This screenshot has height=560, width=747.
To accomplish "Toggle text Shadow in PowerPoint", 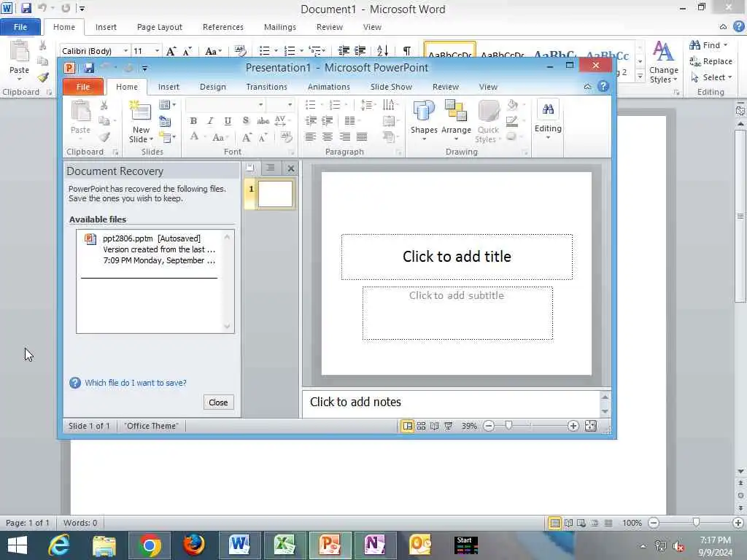I will pyautogui.click(x=245, y=121).
